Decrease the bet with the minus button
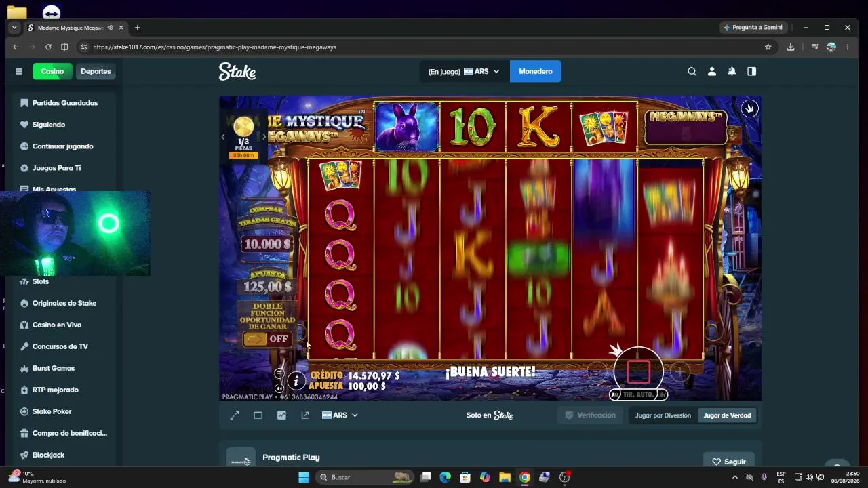This screenshot has width=868, height=488. (x=597, y=371)
